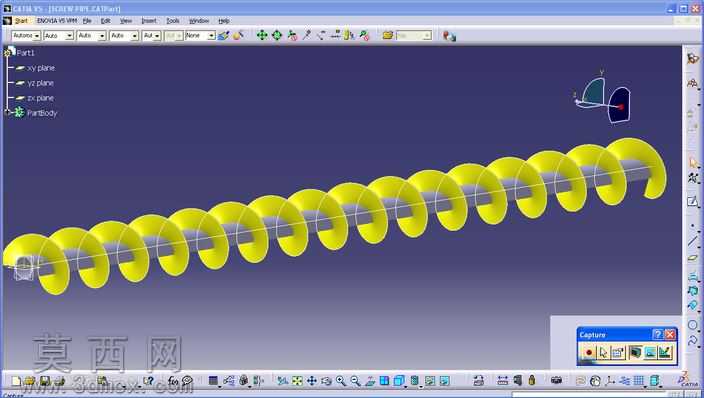Open the Tools menu
Viewport: 704px width, 398px height.
click(x=173, y=21)
